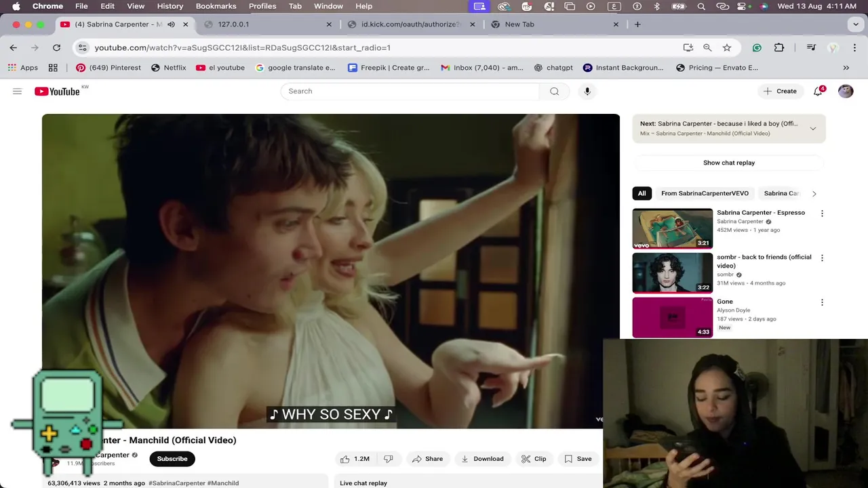Viewport: 868px width, 488px height.
Task: Click the Download button
Action: tap(482, 459)
